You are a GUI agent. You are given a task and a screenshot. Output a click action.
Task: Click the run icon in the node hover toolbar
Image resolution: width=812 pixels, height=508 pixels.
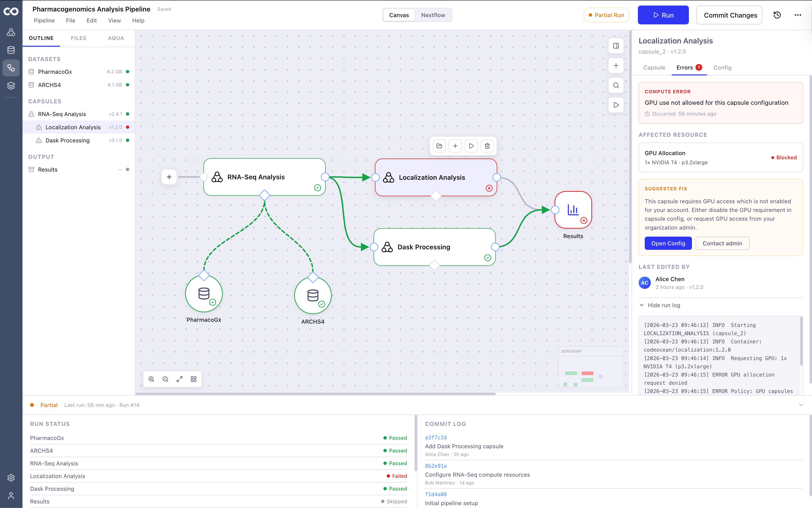coord(471,146)
